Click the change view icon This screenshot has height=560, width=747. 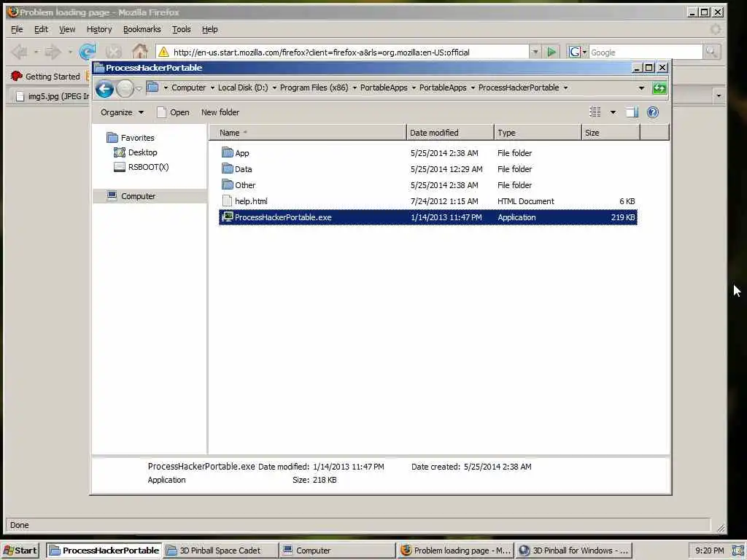coord(595,112)
